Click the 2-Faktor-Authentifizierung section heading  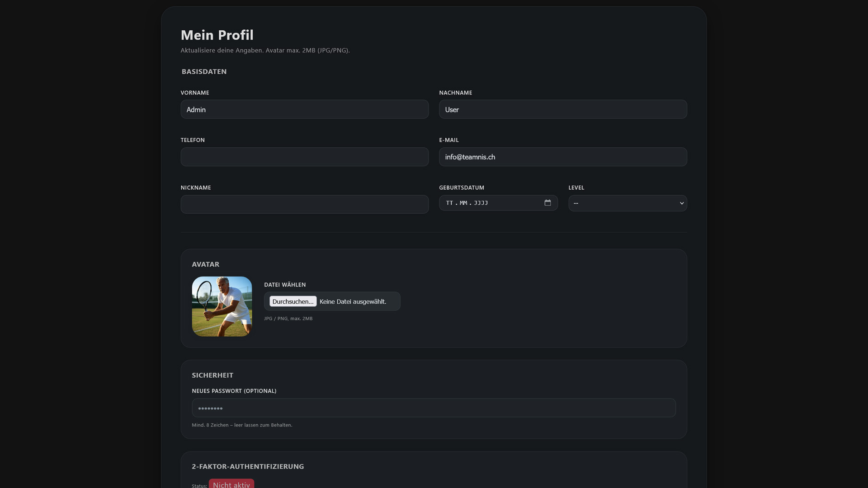pyautogui.click(x=248, y=466)
